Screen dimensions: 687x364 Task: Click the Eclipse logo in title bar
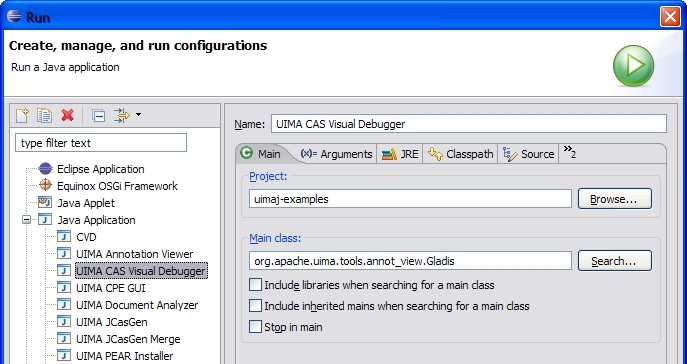click(14, 17)
